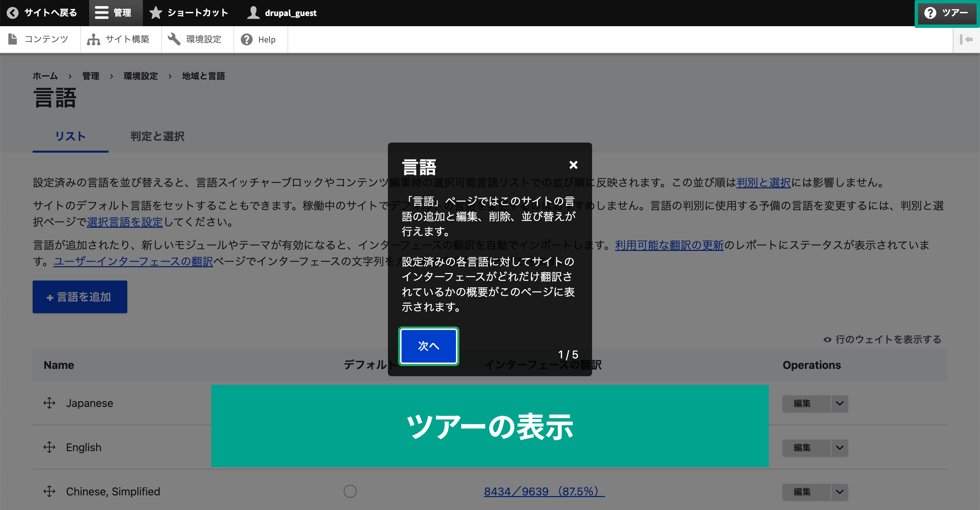The image size is (980, 510).
Task: Select Chinese, Simplified default radio button
Action: (350, 491)
